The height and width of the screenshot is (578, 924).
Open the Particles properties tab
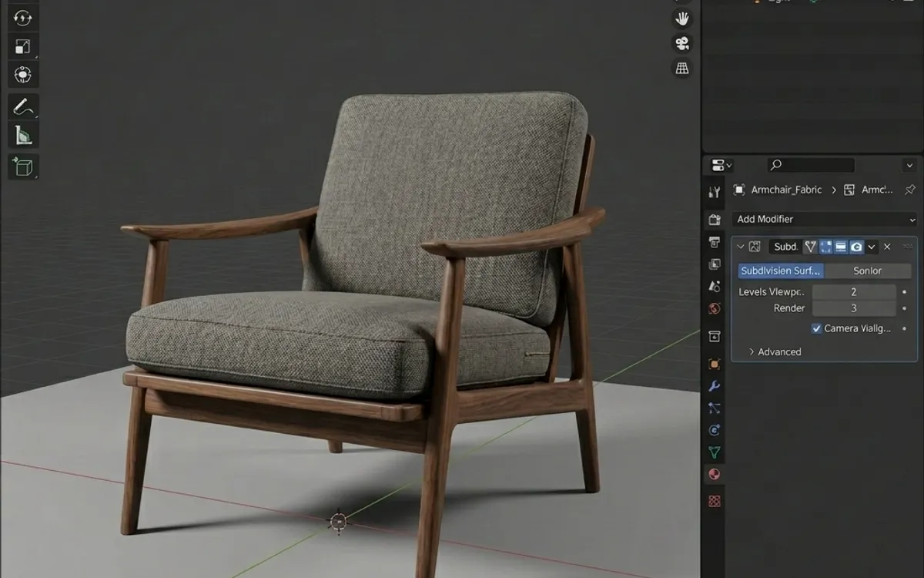(715, 408)
